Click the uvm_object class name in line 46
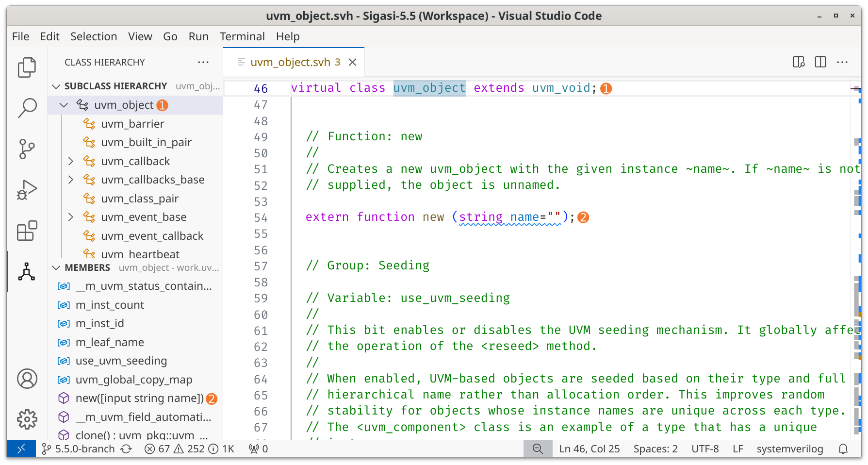Screen dimensions: 868x465 tap(429, 88)
